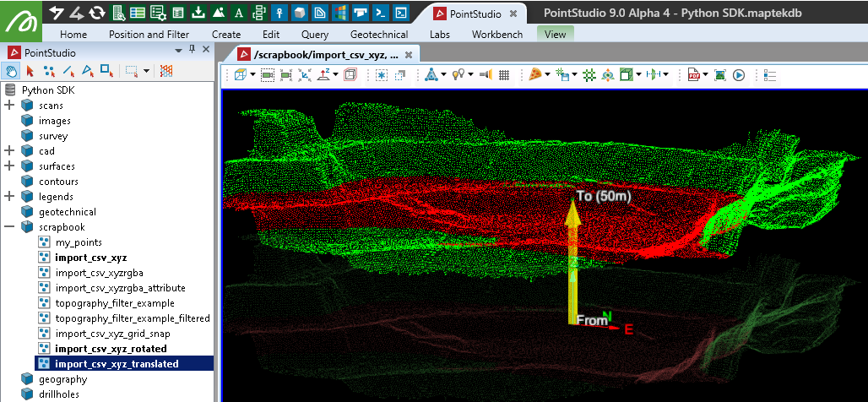The image size is (868, 402).
Task: Click the list with gear settings icon
Action: tap(158, 13)
